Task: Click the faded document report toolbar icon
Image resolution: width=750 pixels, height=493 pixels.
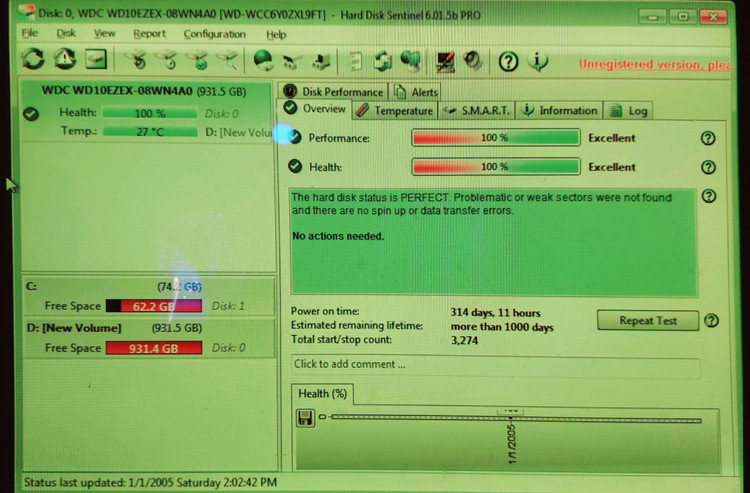Action: pyautogui.click(x=355, y=62)
